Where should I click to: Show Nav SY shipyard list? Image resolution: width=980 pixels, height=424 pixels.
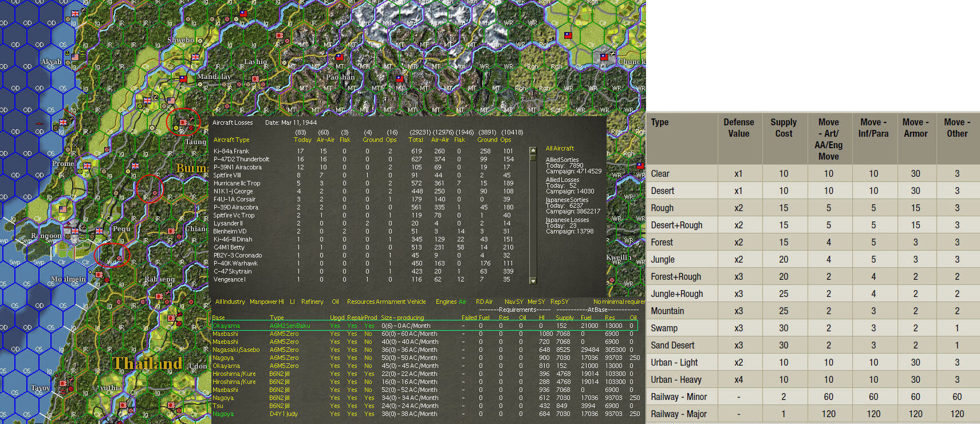(514, 302)
